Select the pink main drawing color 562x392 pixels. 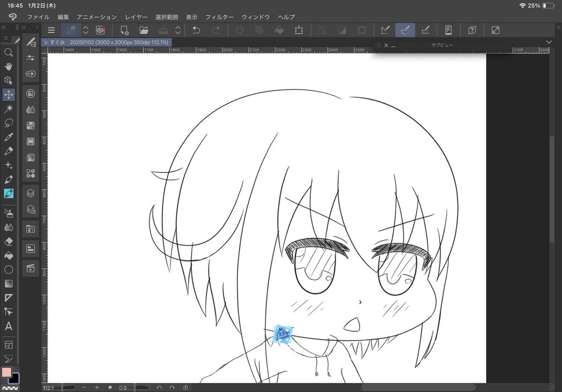click(x=7, y=372)
